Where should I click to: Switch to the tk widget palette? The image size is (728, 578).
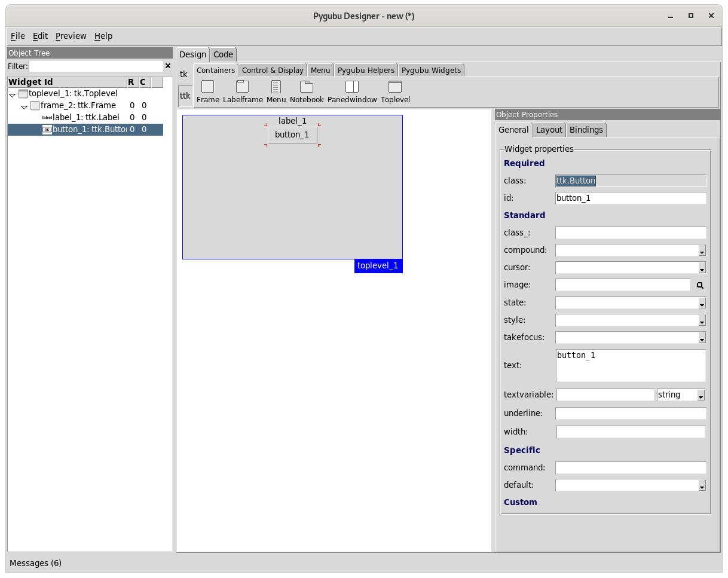coord(184,74)
